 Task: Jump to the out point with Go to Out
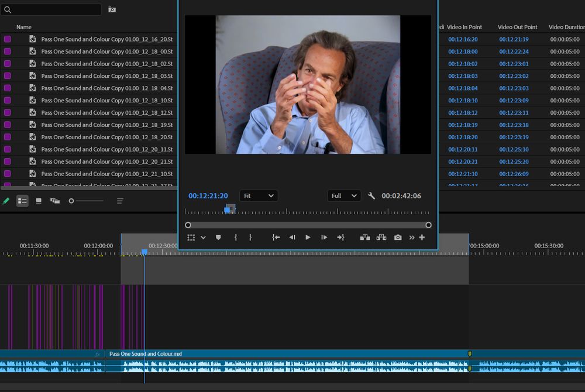(x=340, y=238)
